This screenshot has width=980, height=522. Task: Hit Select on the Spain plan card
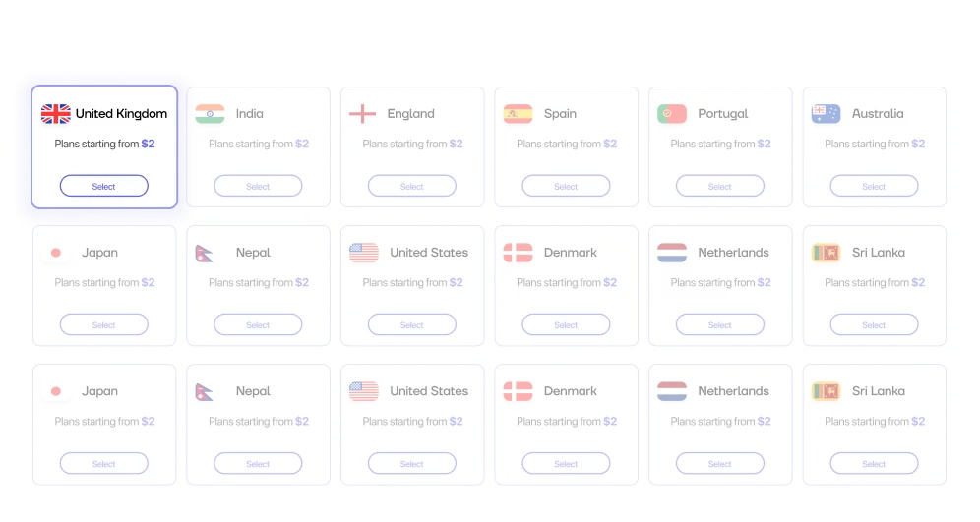coord(566,186)
